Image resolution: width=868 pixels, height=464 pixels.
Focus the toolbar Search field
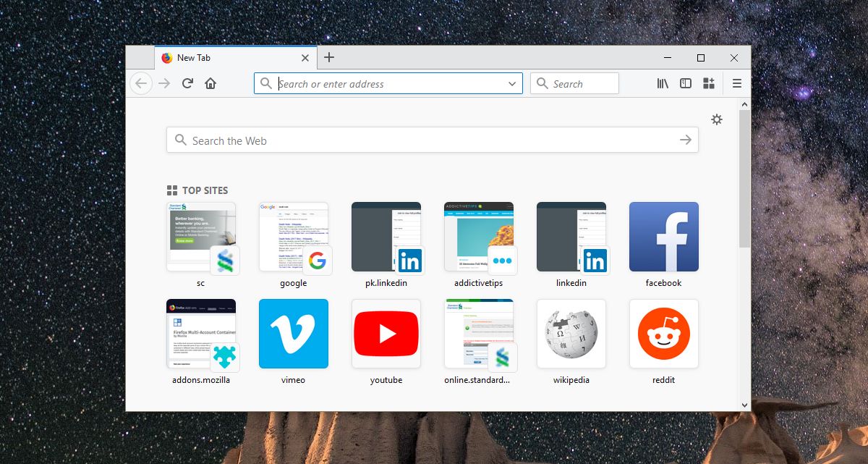(574, 83)
